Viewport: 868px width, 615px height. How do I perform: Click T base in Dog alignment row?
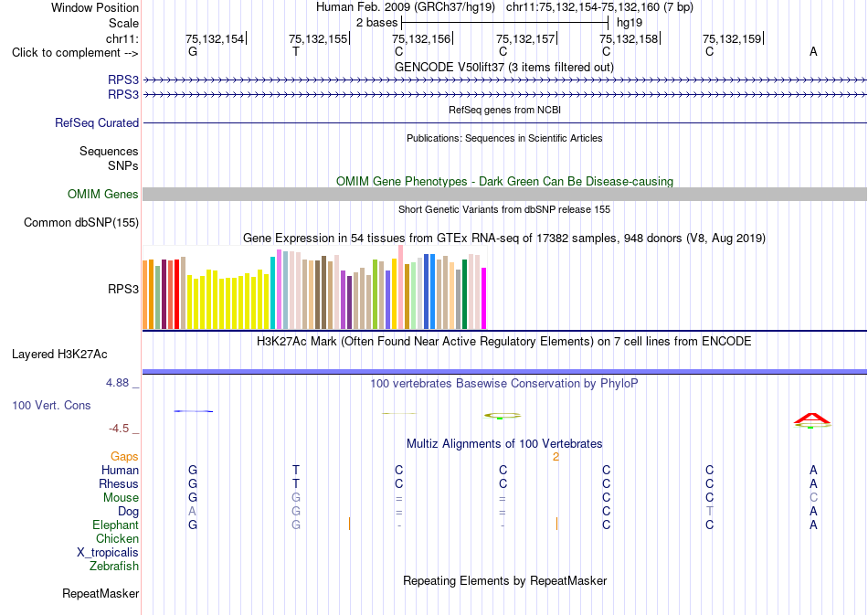[x=710, y=511]
